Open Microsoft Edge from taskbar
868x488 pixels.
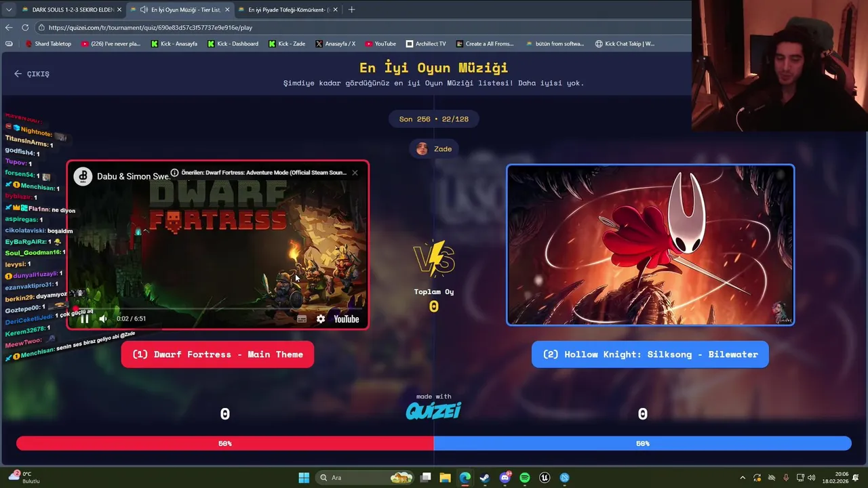(465, 478)
